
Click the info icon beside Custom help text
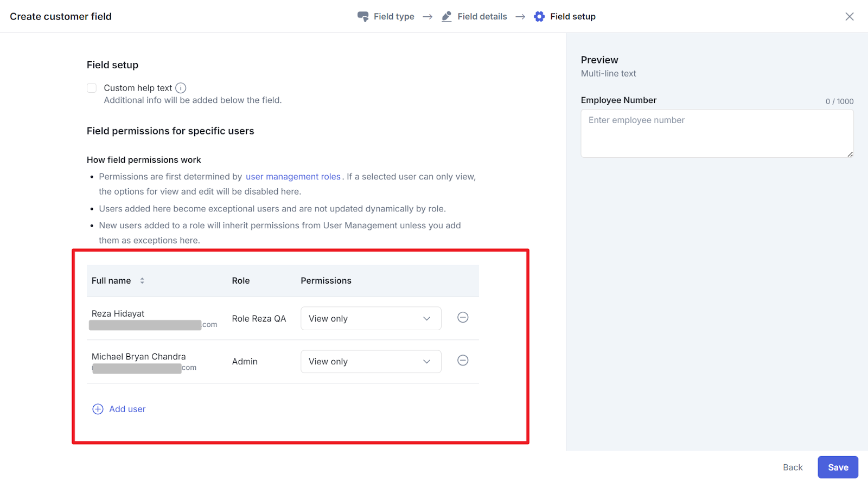(181, 88)
